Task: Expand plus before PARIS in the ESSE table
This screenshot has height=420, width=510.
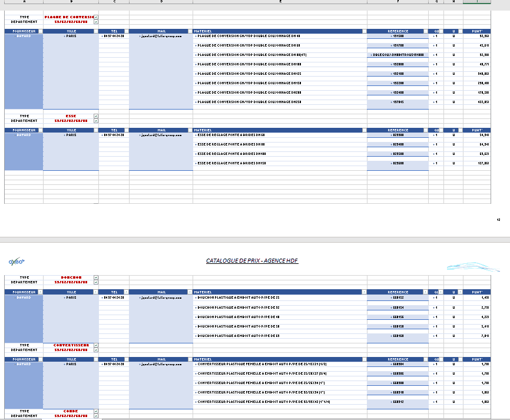Action: click(65, 135)
